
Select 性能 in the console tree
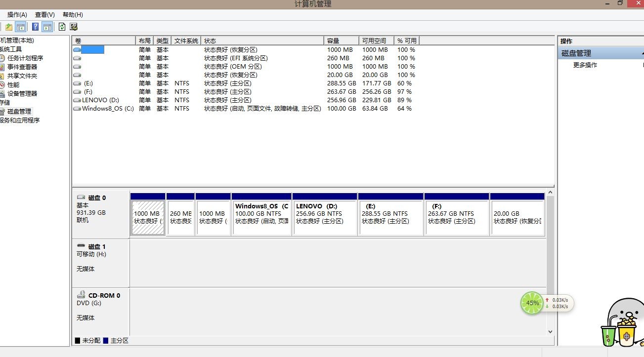click(13, 85)
